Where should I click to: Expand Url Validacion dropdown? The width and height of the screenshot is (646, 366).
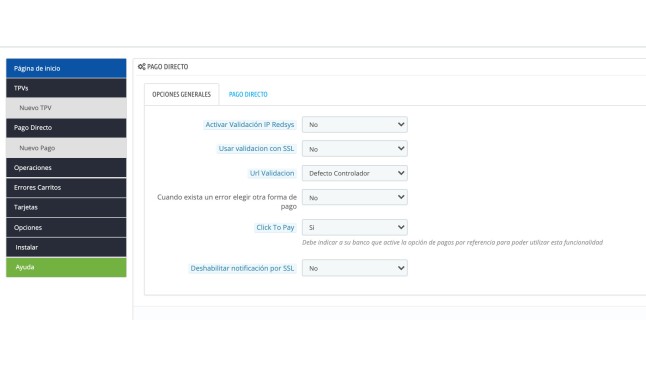pos(355,173)
